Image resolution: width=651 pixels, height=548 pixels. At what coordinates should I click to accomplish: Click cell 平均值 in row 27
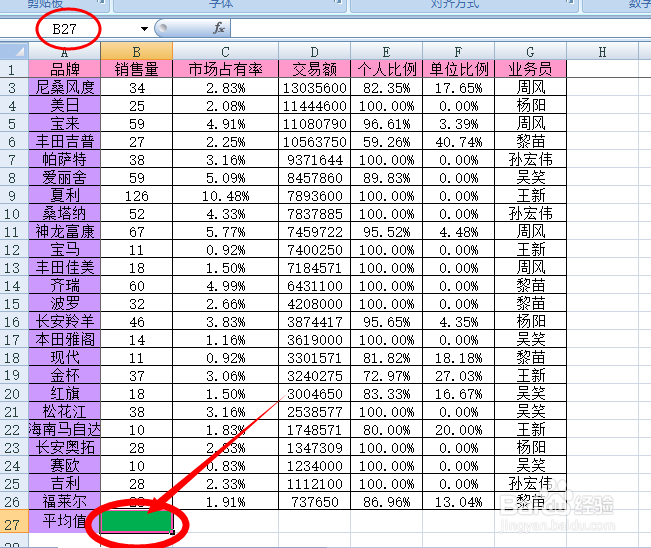click(x=64, y=521)
